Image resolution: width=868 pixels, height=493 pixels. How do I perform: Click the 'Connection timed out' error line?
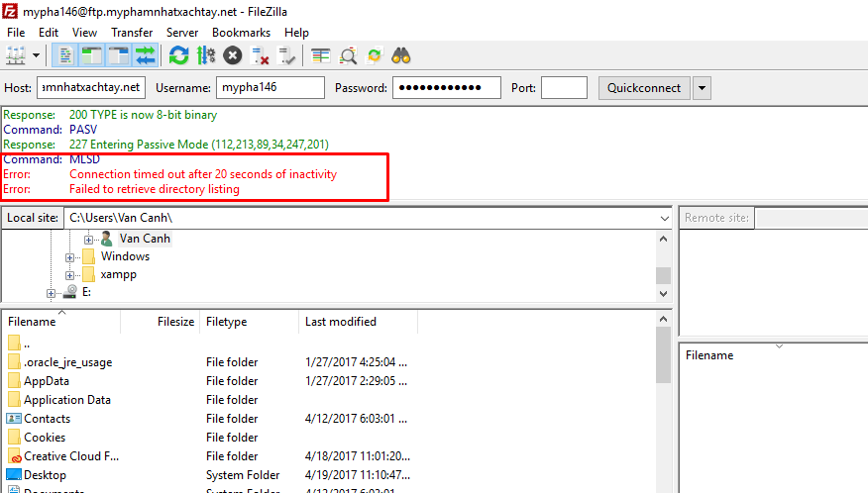click(x=203, y=174)
